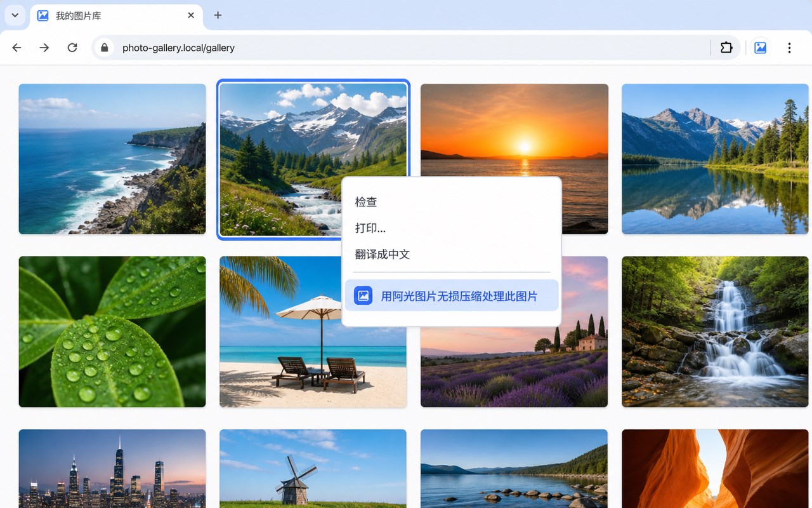
Task: Open the forest waterfall photo
Action: tap(715, 331)
